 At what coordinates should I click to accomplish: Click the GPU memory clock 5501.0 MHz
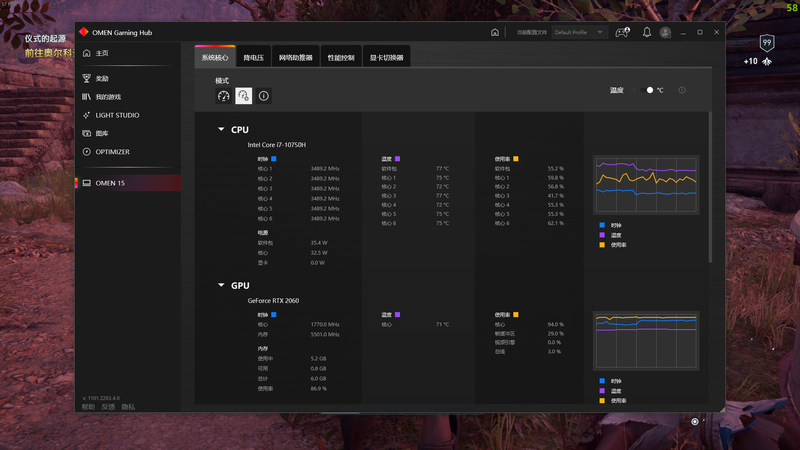(325, 335)
